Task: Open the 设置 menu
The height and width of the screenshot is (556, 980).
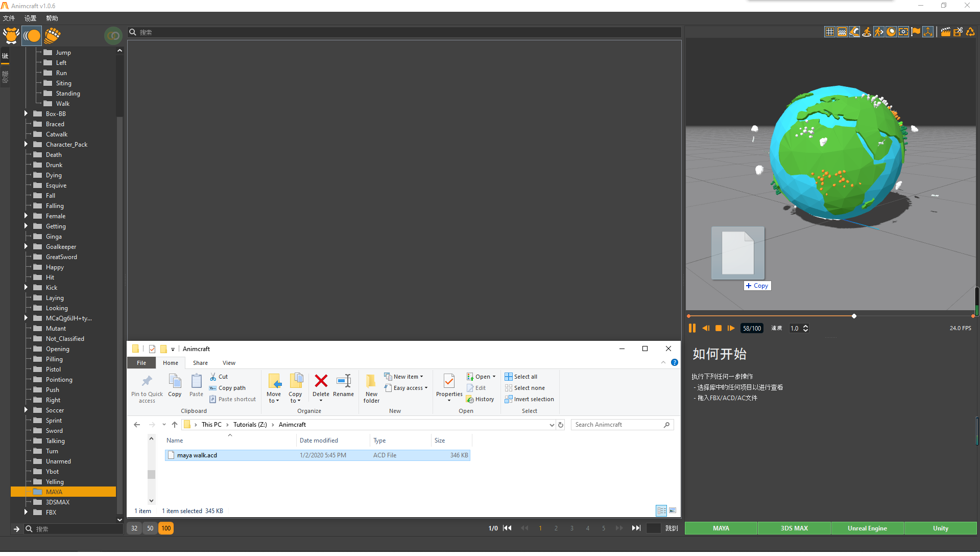Action: 31,18
